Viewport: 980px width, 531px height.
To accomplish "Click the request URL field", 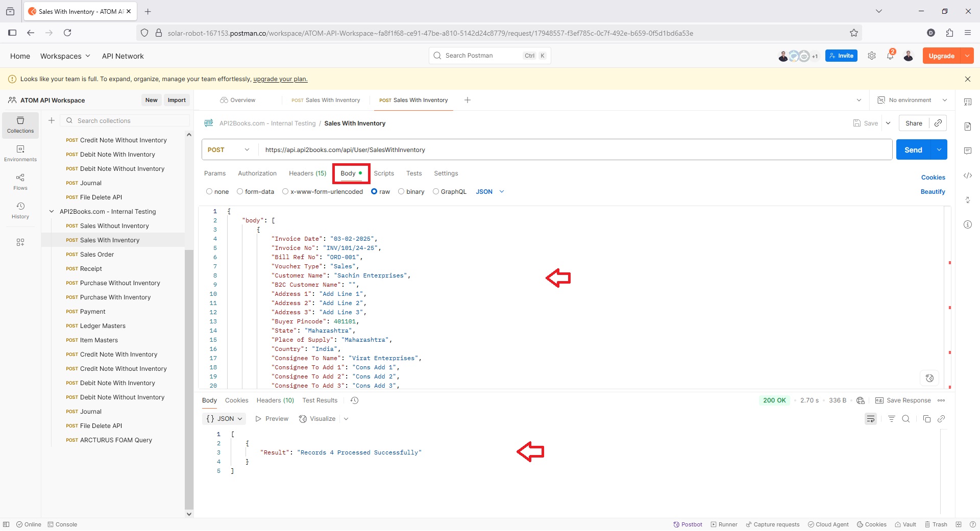I will [575, 149].
